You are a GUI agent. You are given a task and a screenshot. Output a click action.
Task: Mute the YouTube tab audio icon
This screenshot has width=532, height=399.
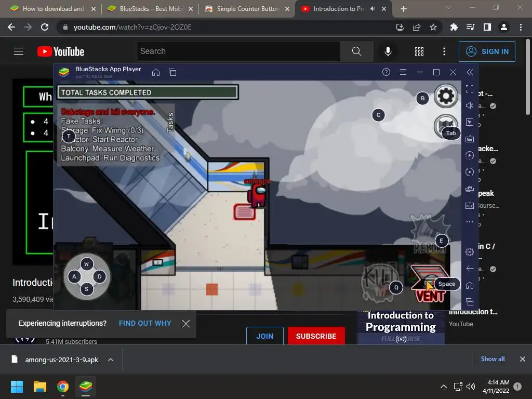[x=373, y=9]
